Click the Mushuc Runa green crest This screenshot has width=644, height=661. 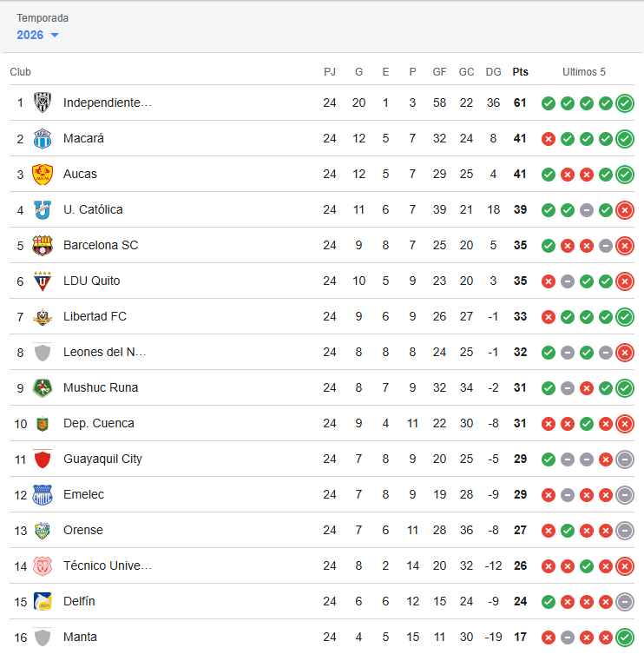tap(43, 387)
